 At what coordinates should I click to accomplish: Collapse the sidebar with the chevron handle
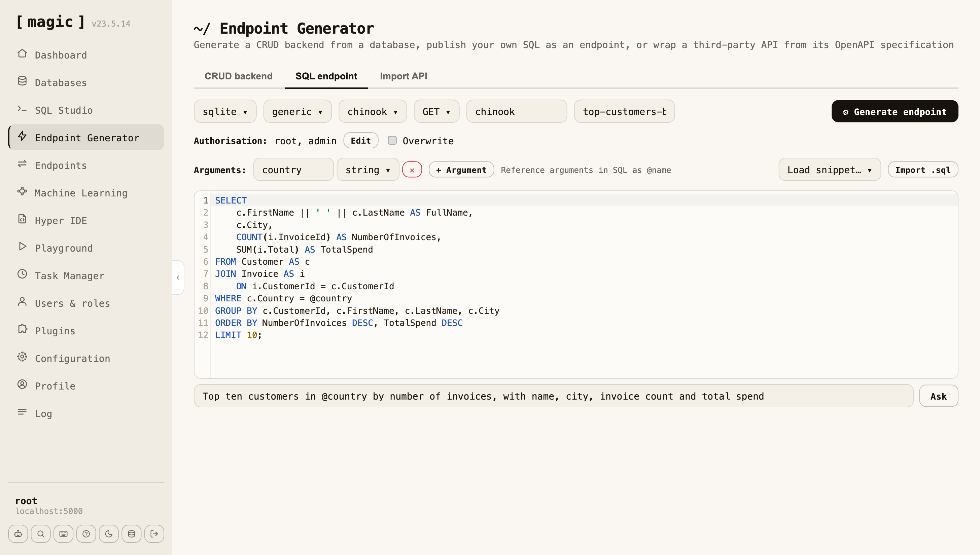[x=178, y=277]
